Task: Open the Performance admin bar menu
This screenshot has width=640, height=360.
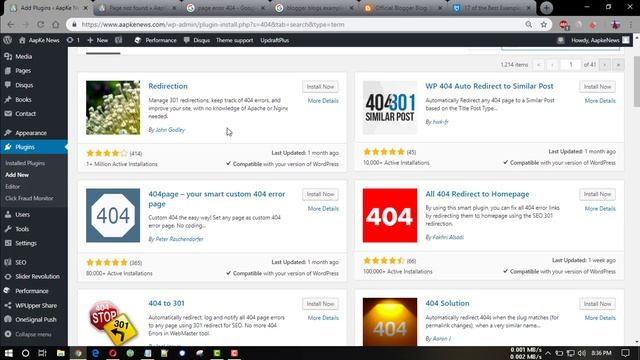Action: tap(156, 40)
